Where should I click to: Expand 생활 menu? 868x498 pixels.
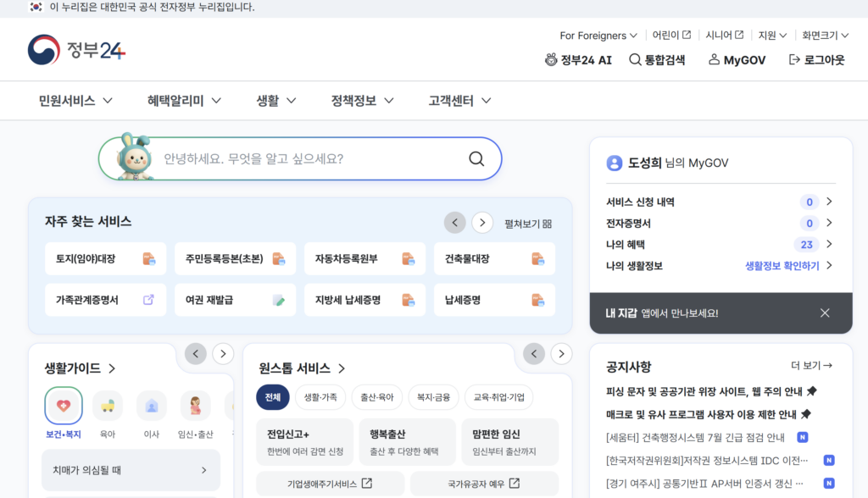point(275,101)
